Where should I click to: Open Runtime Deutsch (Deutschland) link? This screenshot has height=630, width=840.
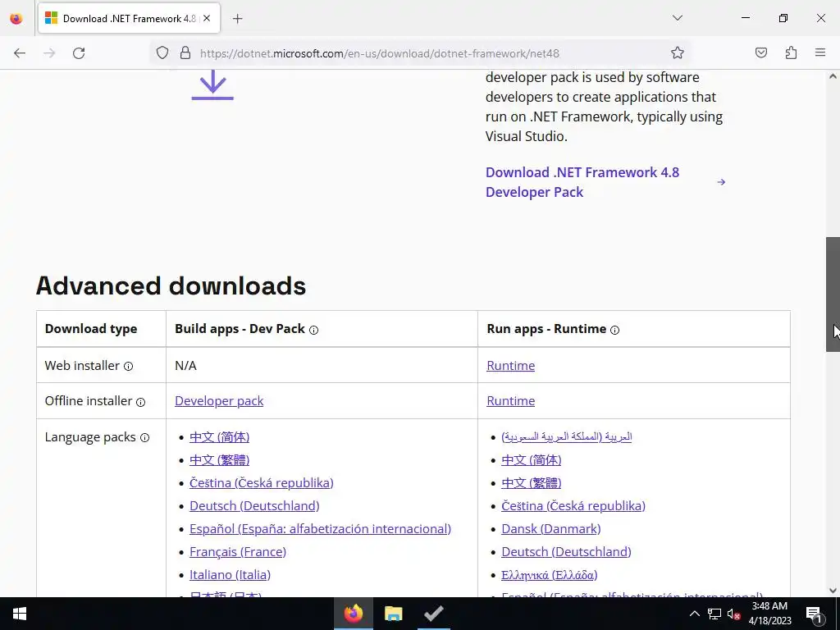pyautogui.click(x=566, y=552)
